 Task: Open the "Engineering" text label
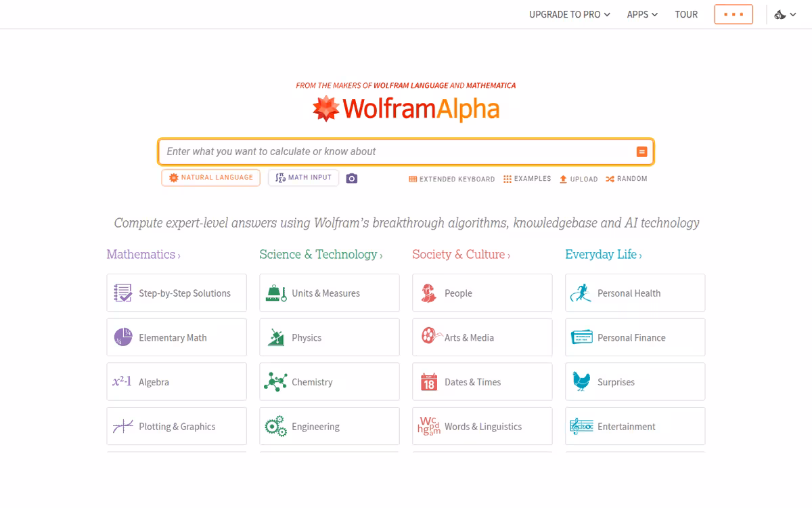tap(315, 427)
